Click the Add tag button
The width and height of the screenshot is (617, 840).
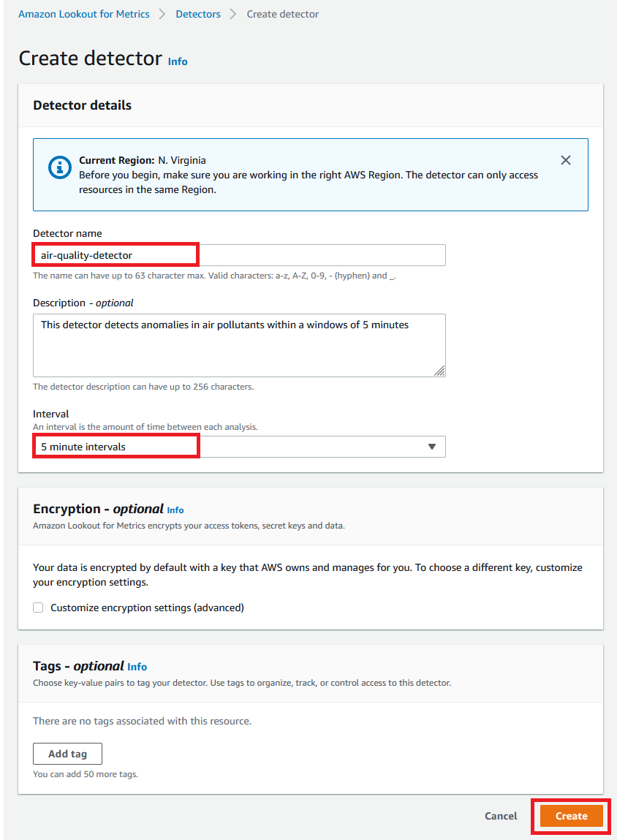[67, 754]
